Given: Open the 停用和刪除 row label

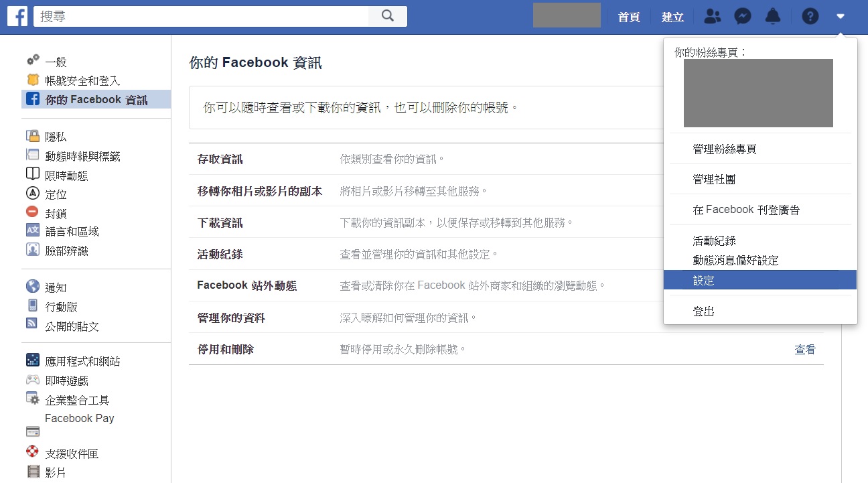Looking at the screenshot, I should (x=225, y=349).
